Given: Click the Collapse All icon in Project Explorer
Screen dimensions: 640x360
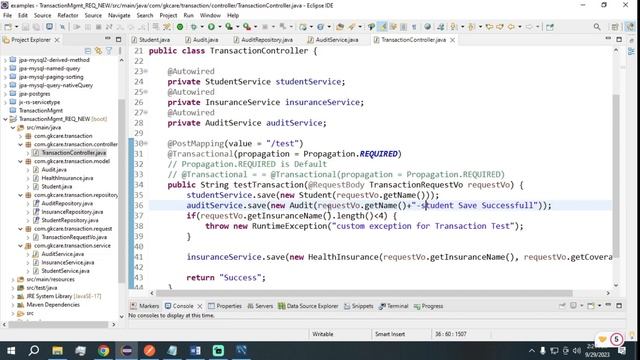Looking at the screenshot, I should point(88,51).
